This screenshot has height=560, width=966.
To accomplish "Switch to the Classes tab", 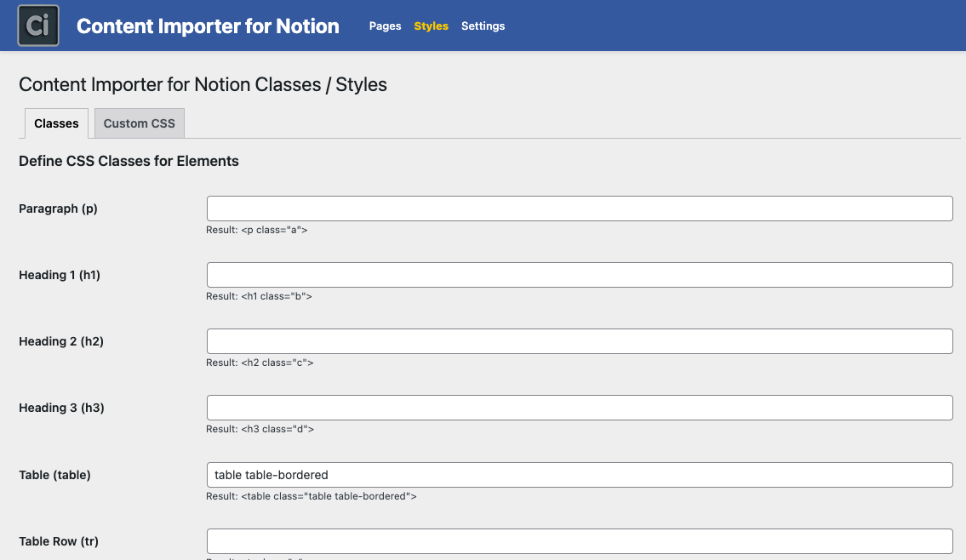I will tap(56, 123).
